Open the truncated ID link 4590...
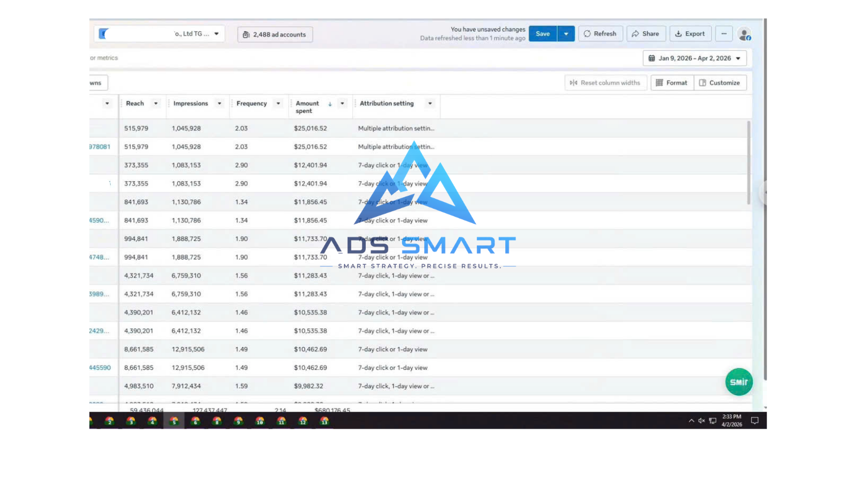868x488 pixels. click(x=99, y=221)
